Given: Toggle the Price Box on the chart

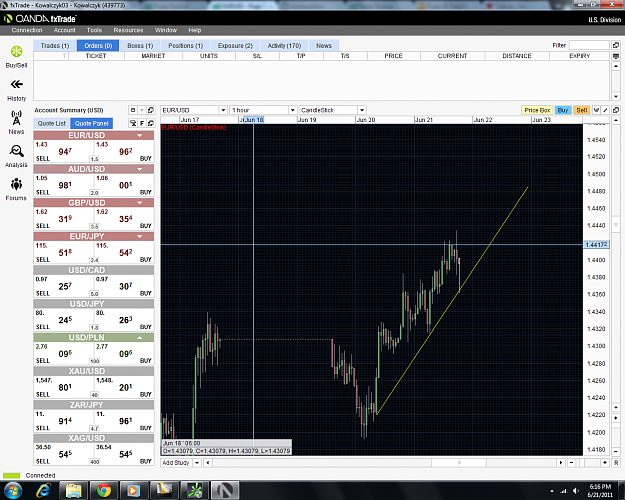Looking at the screenshot, I should (537, 110).
